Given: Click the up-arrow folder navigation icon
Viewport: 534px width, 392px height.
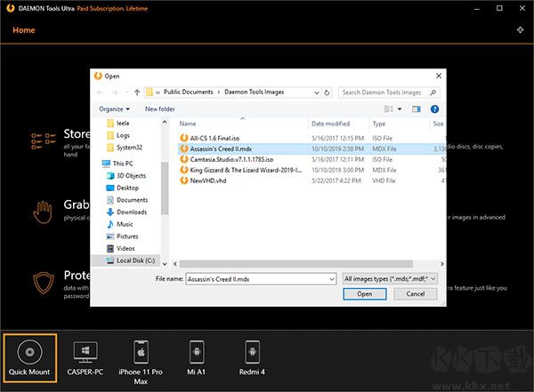Looking at the screenshot, I should [136, 92].
